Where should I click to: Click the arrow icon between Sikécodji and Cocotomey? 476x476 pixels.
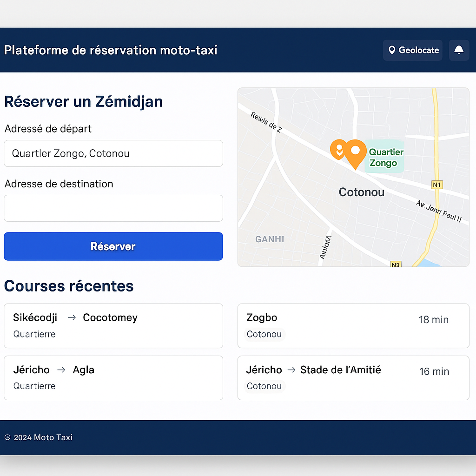coord(71,317)
